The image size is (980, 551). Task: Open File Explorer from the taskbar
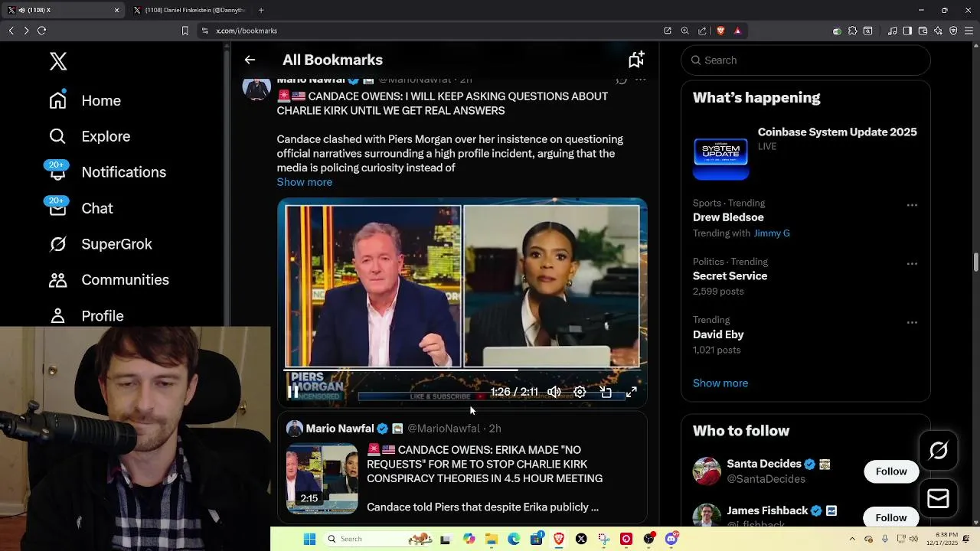(492, 539)
